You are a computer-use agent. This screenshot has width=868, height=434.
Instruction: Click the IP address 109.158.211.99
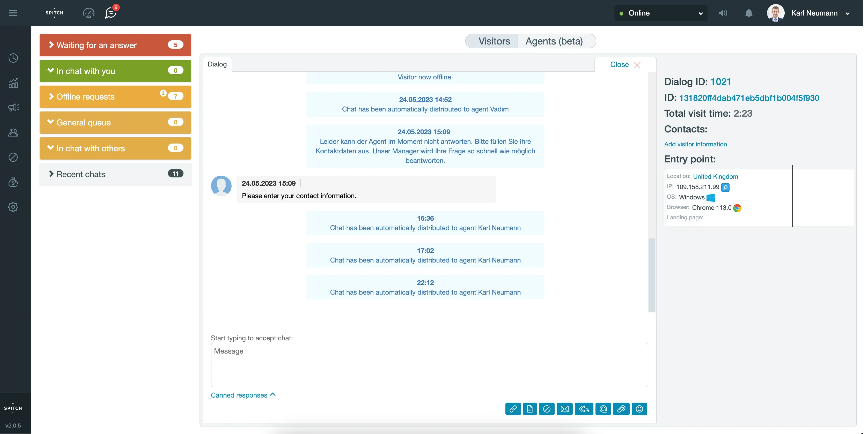[x=697, y=187]
